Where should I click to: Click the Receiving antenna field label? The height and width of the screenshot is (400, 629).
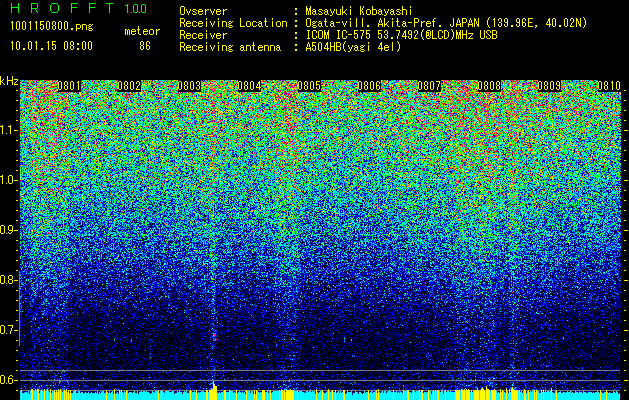click(230, 47)
